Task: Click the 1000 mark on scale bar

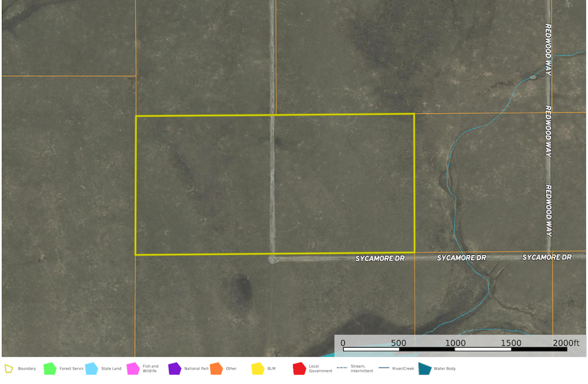Action: click(x=455, y=343)
